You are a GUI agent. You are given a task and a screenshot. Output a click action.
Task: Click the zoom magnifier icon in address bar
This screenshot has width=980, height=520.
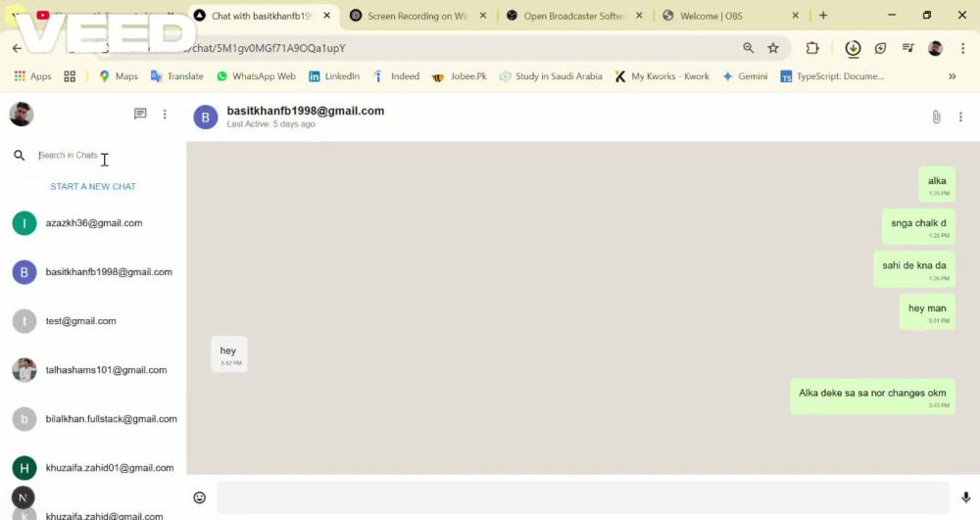click(748, 48)
